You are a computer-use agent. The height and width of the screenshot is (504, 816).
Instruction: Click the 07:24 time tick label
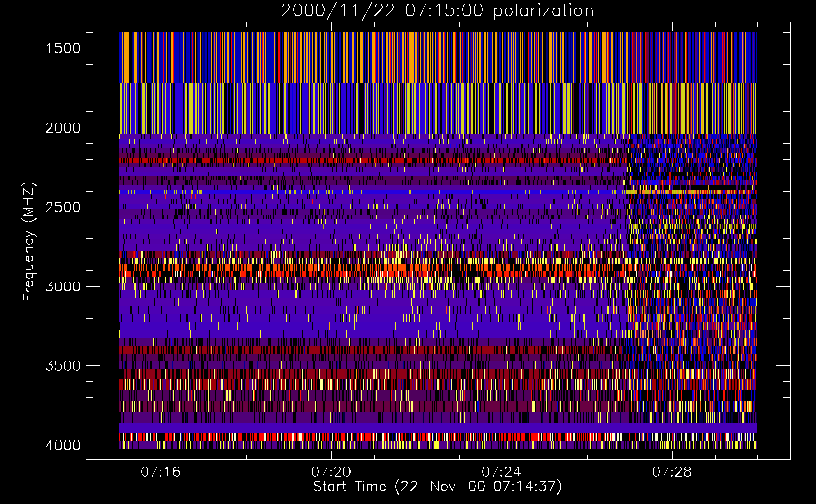point(502,472)
